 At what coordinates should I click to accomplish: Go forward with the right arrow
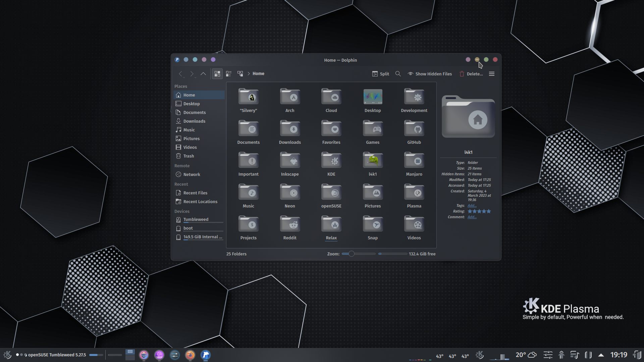(x=192, y=74)
